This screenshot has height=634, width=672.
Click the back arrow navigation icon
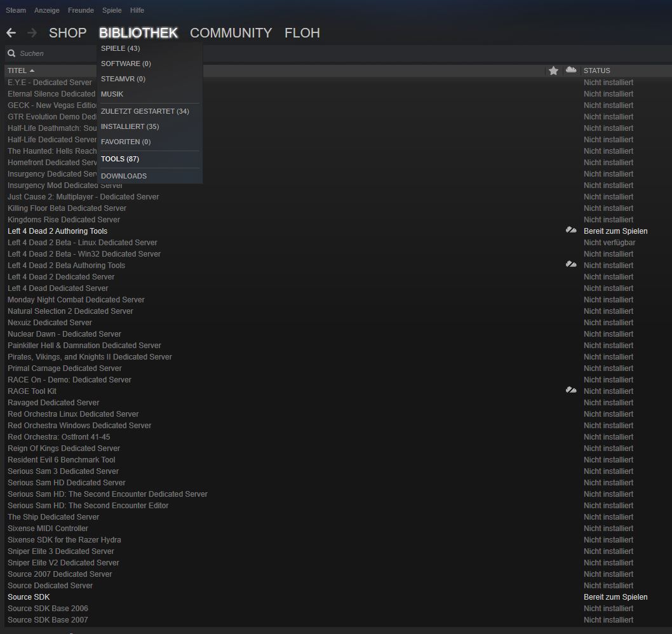tap(11, 32)
